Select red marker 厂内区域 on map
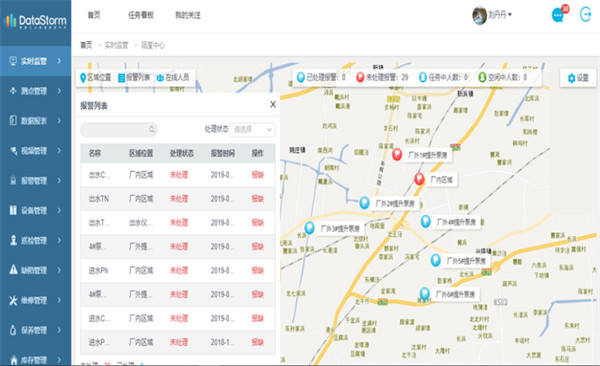This screenshot has width=600, height=366. click(419, 178)
